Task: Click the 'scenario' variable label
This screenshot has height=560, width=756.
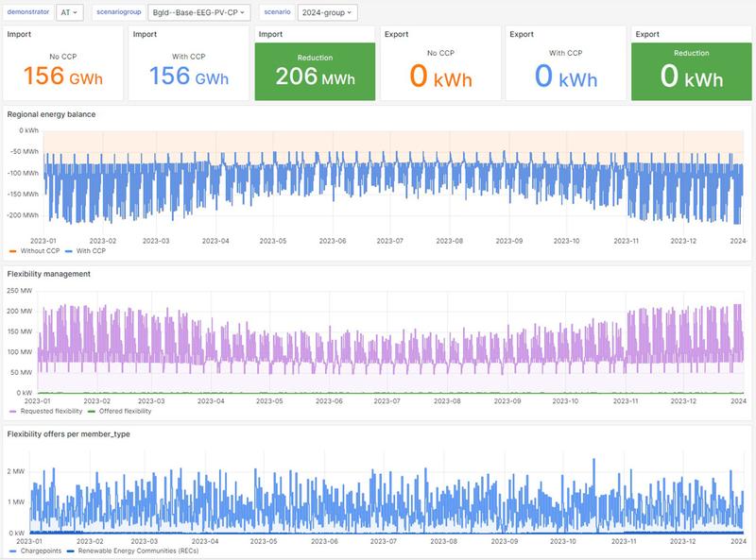Action: pyautogui.click(x=277, y=12)
